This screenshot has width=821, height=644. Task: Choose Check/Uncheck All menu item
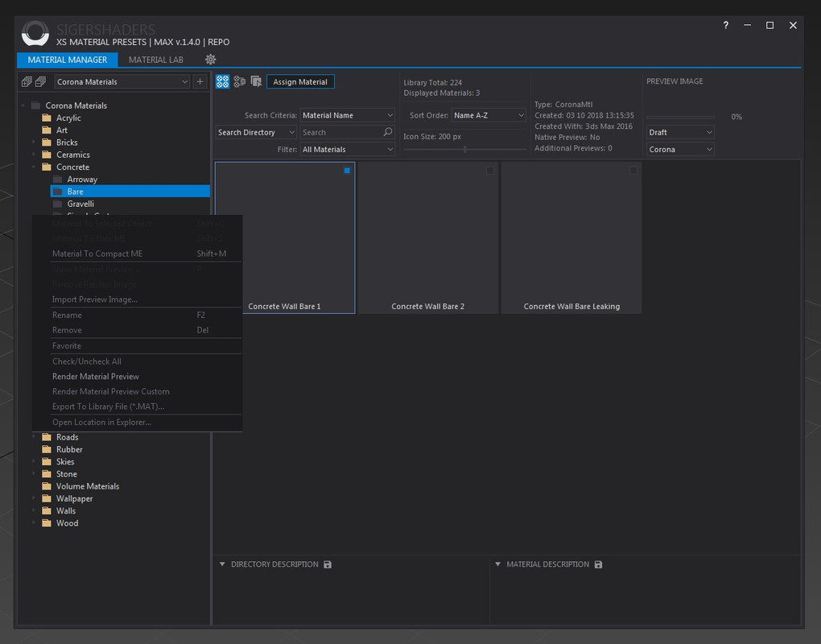tap(137, 361)
